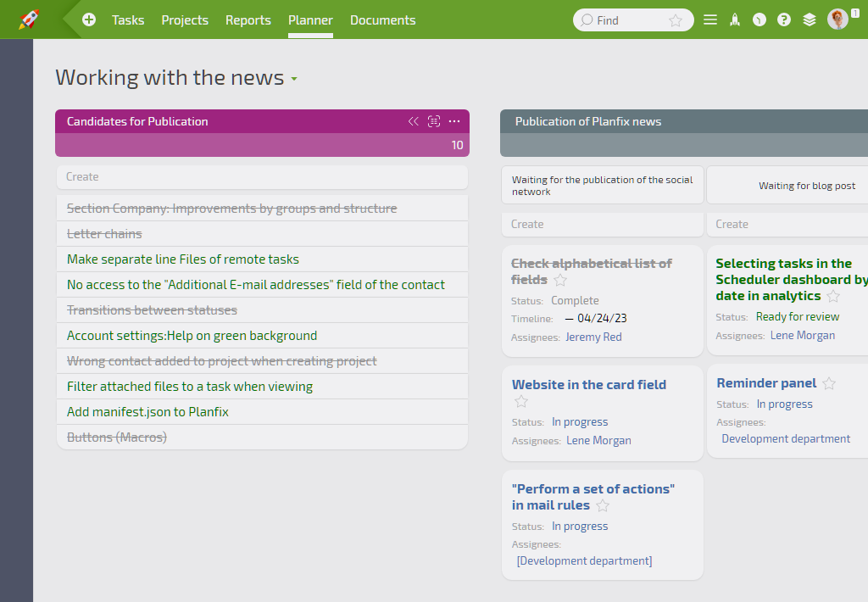
Task: Click '[Development department]' assignee in brackets
Action: (585, 561)
